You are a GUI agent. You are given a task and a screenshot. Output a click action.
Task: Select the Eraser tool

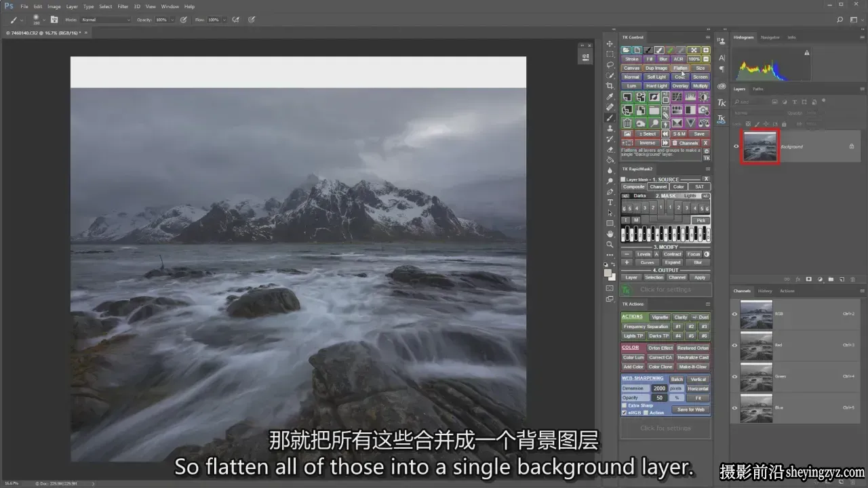[610, 150]
